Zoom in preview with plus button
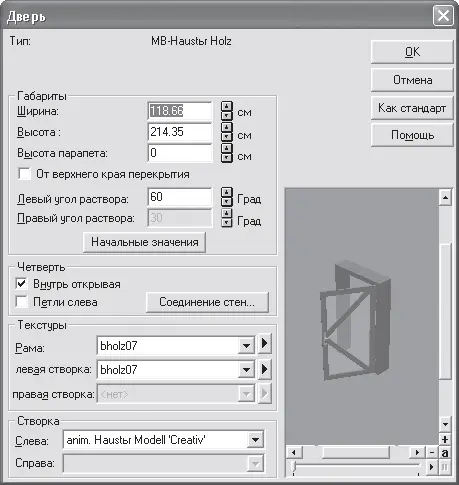This screenshot has width=459, height=485. coord(445,439)
